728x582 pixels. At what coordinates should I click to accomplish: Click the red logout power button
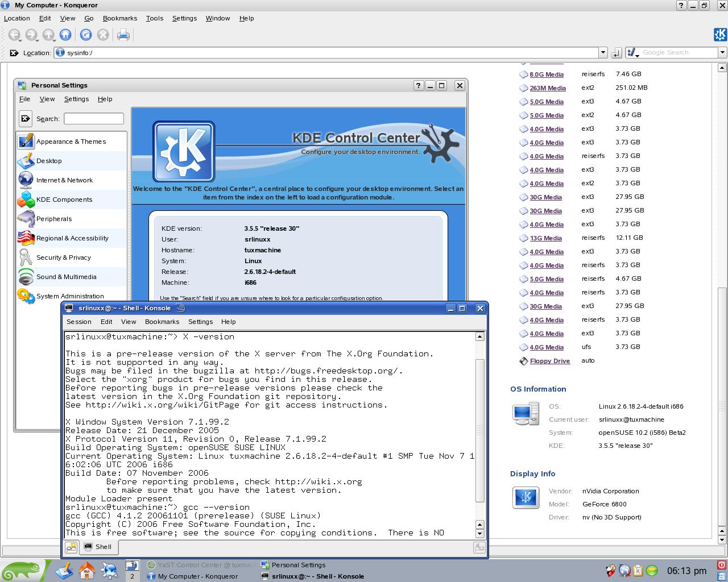[722, 566]
